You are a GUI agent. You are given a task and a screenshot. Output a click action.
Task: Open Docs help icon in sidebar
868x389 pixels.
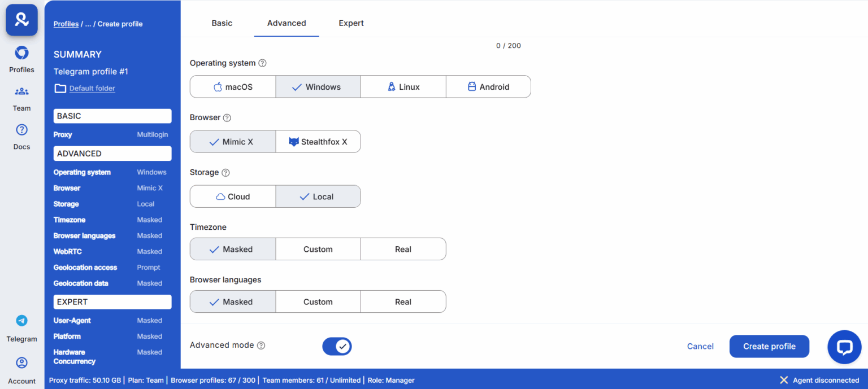click(x=21, y=130)
